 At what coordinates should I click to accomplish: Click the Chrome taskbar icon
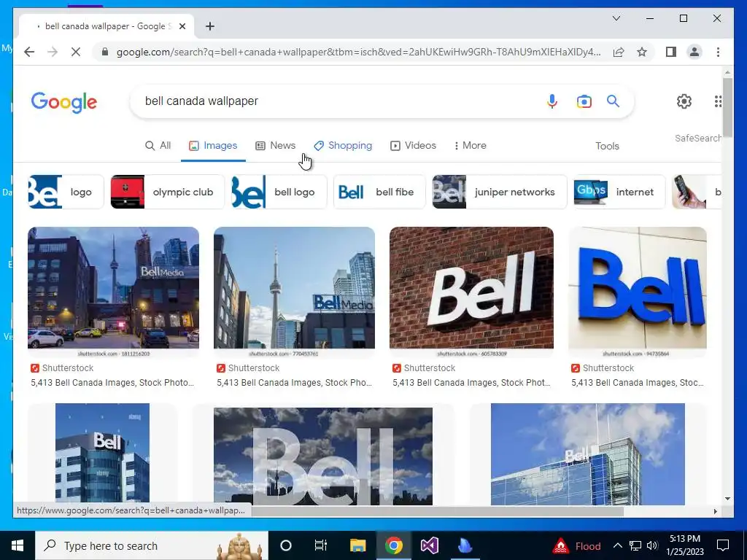393,545
